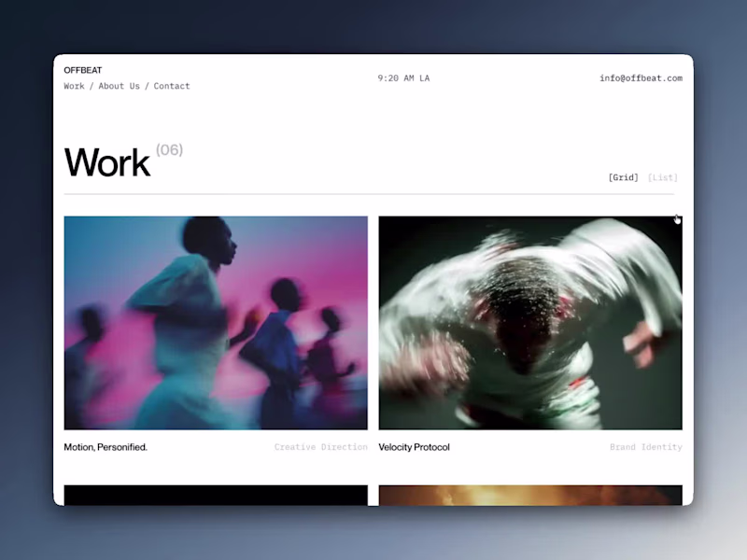Open the Velocity Protocol project thumbnail

[x=530, y=323]
